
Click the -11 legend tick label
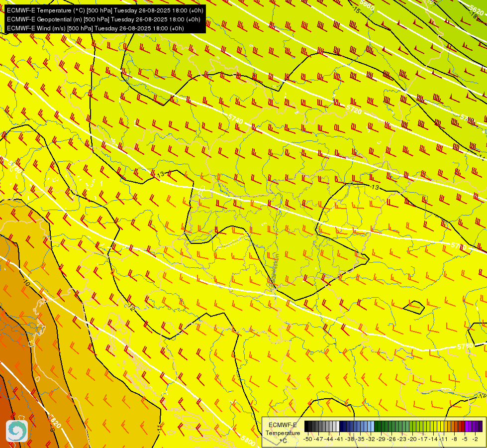[444, 439]
